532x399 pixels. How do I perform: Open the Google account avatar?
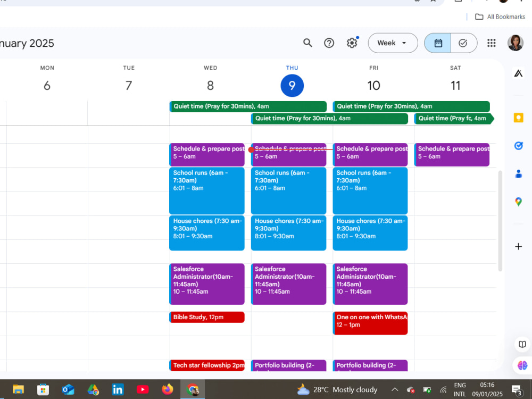515,43
